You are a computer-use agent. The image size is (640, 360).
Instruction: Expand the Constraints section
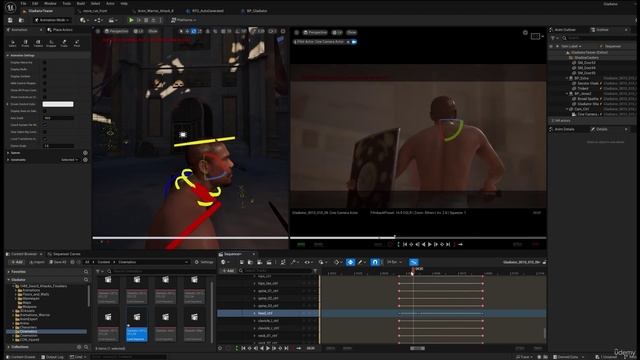pyautogui.click(x=8, y=160)
